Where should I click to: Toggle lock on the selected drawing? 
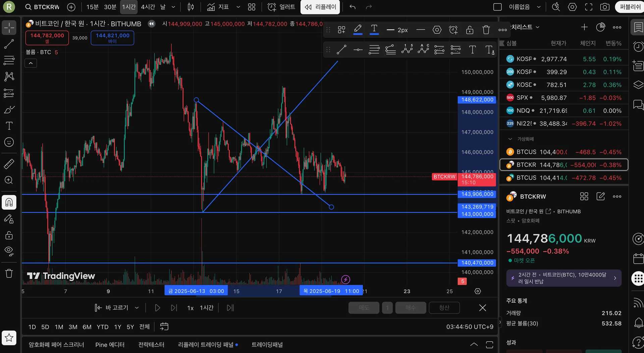(470, 30)
